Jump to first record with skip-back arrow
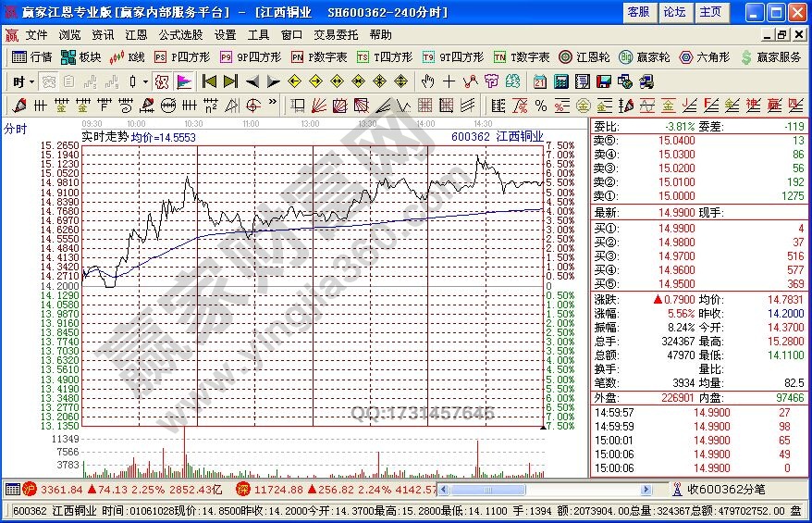The image size is (812, 523). tap(208, 81)
